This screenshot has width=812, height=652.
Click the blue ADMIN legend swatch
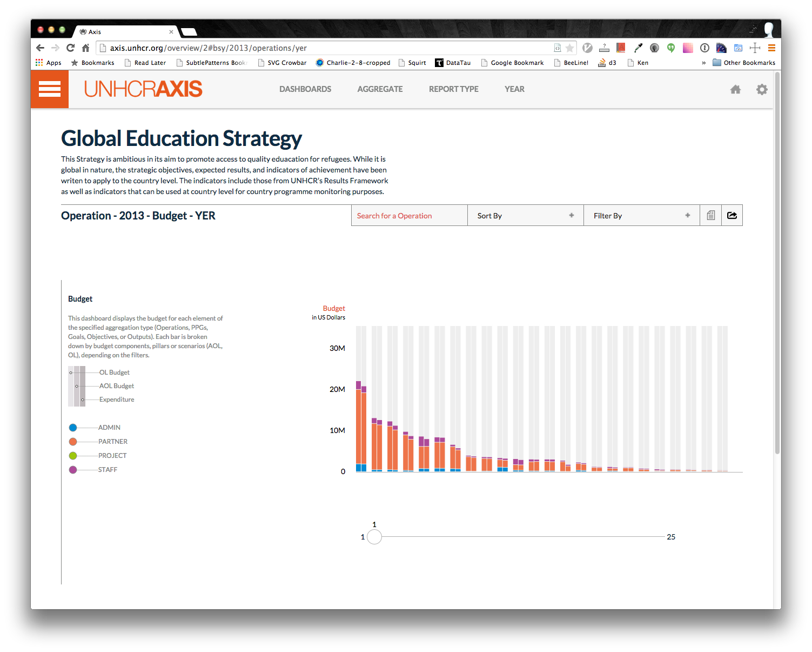[73, 428]
